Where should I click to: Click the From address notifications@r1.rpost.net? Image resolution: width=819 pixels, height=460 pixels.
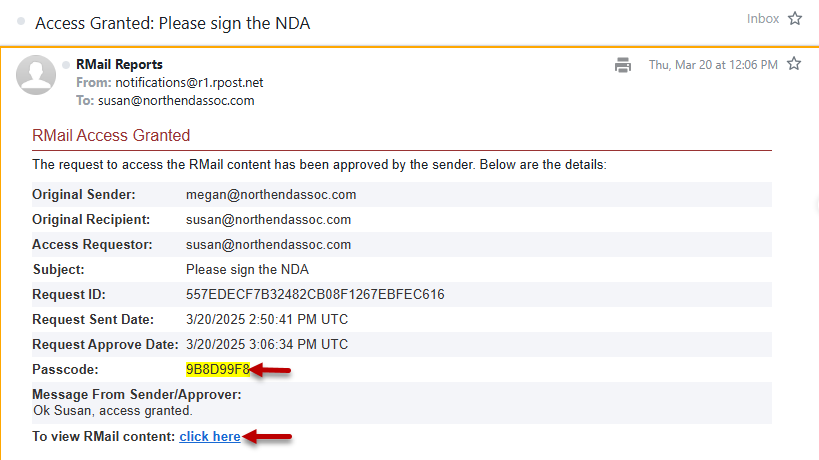(x=189, y=83)
